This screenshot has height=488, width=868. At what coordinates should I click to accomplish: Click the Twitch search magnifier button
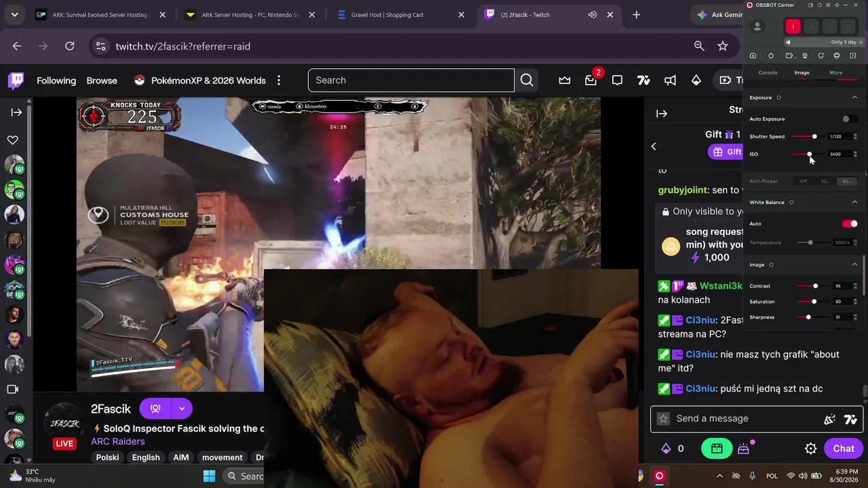527,80
